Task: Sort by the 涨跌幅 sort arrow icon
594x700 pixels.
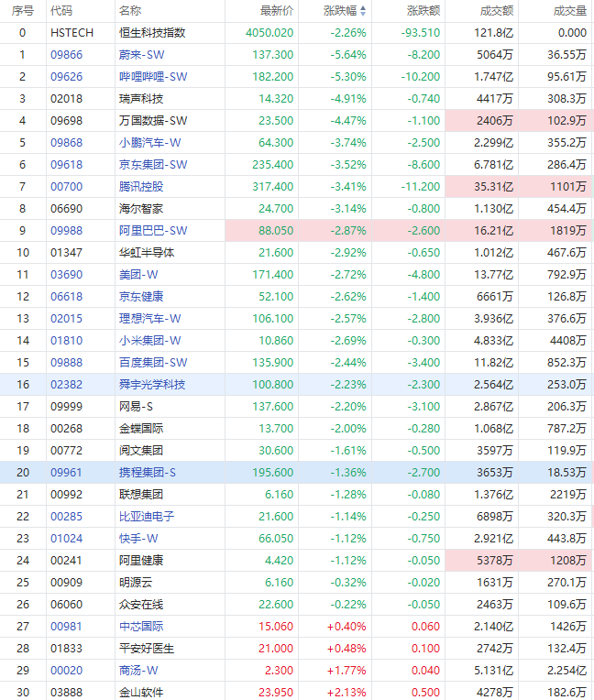Action: point(363,11)
